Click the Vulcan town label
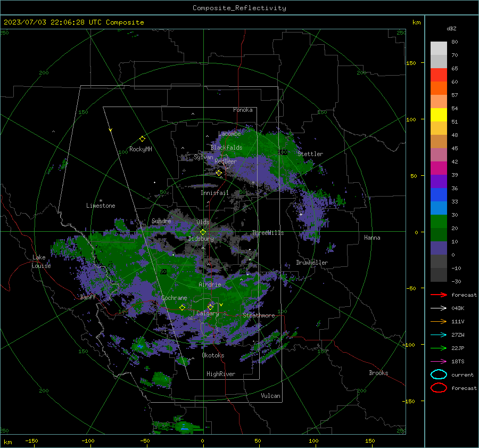Screen dimensions: 479x448 270,396
